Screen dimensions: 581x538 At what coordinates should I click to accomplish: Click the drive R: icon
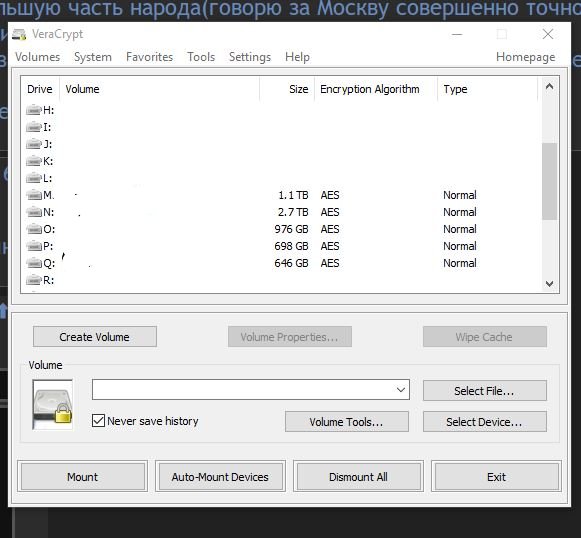[34, 280]
